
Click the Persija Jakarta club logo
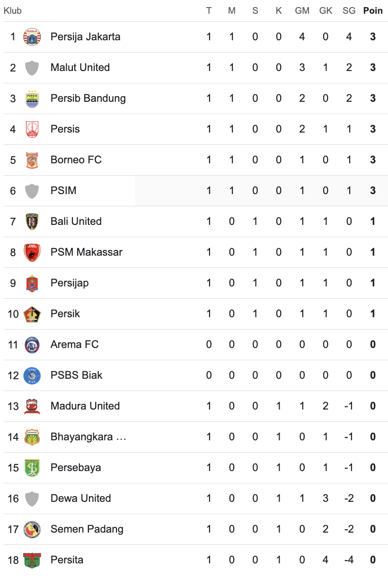pyautogui.click(x=32, y=37)
